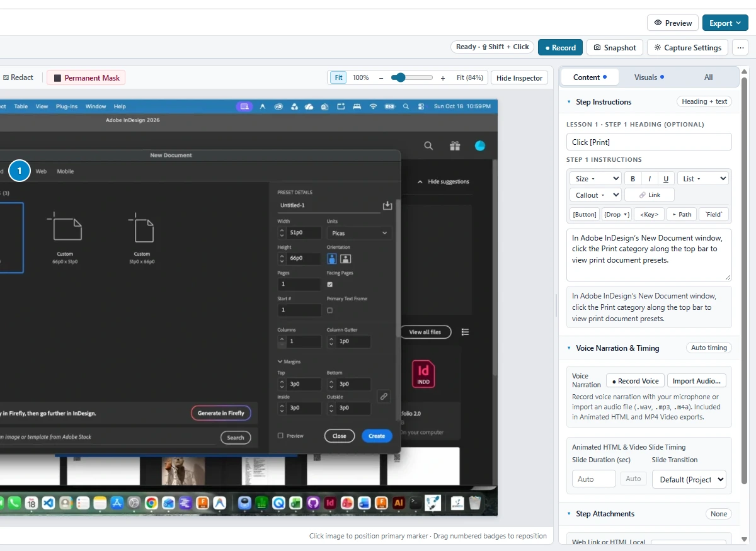Click the InDesign Id icon in the dock

pyautogui.click(x=330, y=503)
